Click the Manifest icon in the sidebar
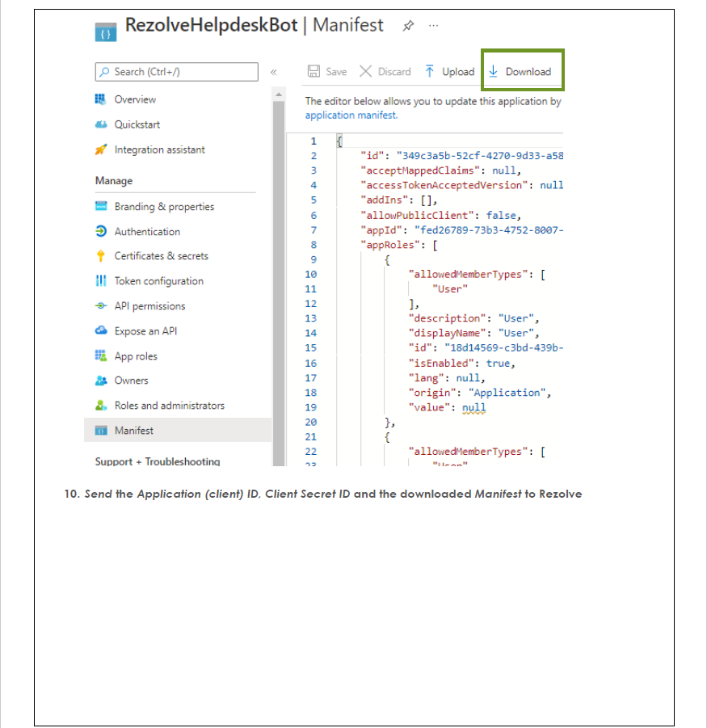 point(101,431)
